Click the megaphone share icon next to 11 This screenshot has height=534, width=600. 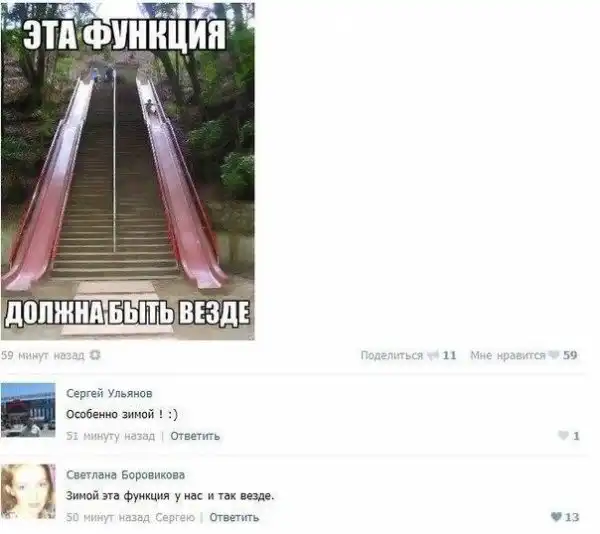click(x=433, y=356)
